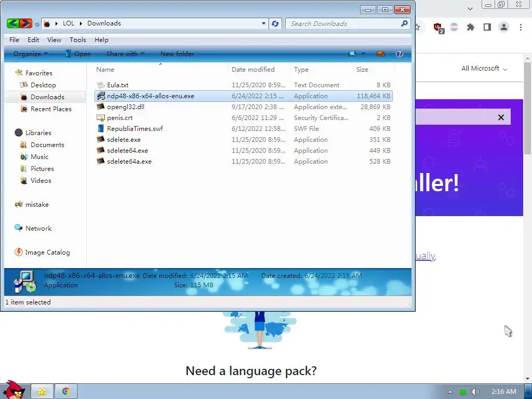Click the penis.crt certificate icon
This screenshot has height=399, width=532.
pyautogui.click(x=100, y=118)
